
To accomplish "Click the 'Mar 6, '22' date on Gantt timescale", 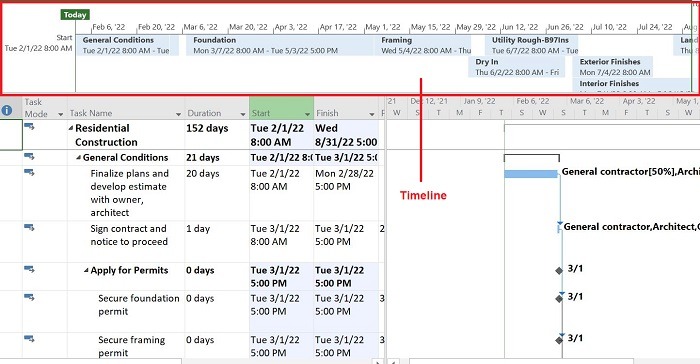I will (586, 101).
